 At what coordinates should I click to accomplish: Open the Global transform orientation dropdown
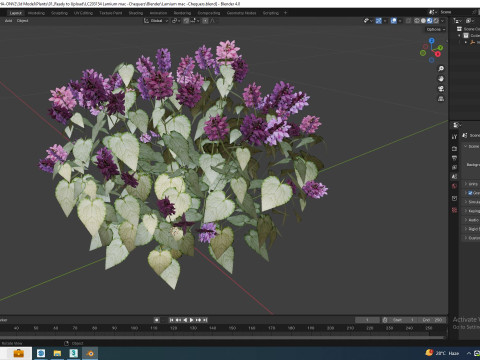[156, 21]
